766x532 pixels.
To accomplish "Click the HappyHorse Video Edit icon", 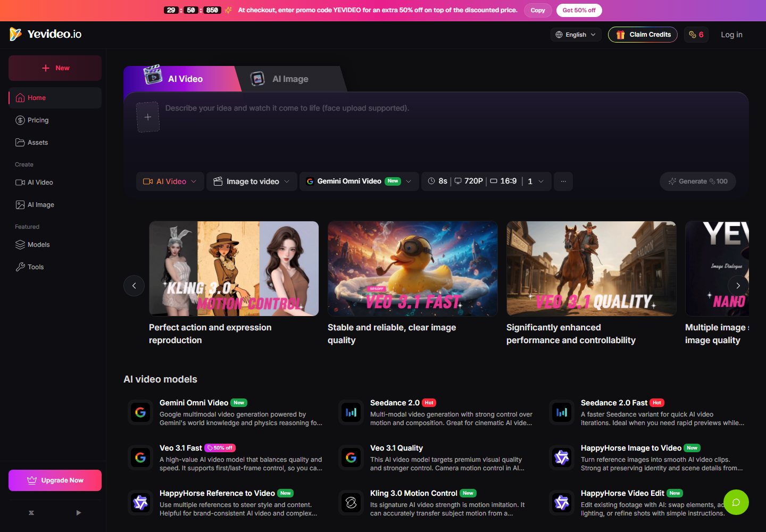I will click(562, 503).
